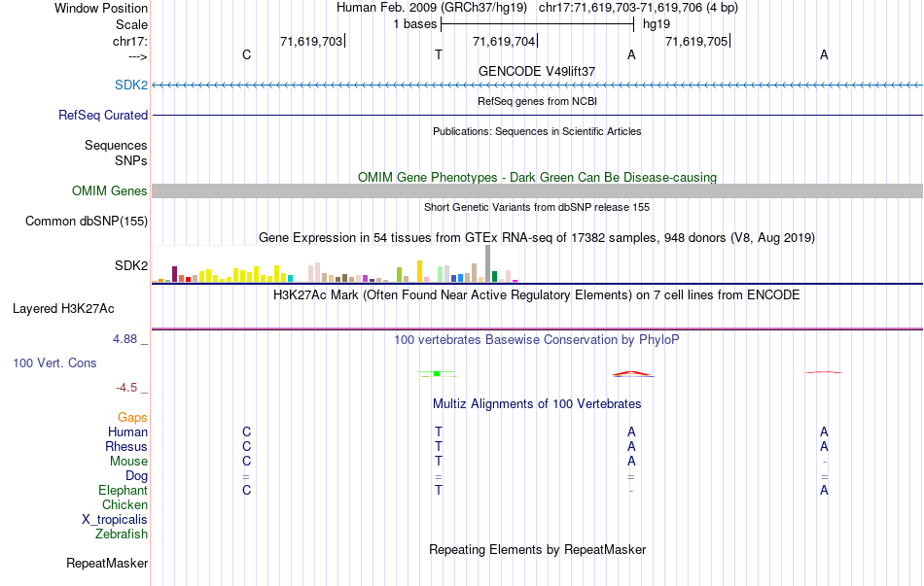
Task: Click the Window Position label
Action: tap(101, 8)
